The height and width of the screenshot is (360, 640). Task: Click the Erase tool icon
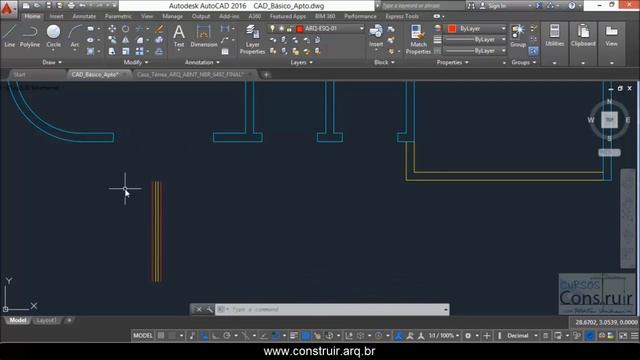pos(159,29)
